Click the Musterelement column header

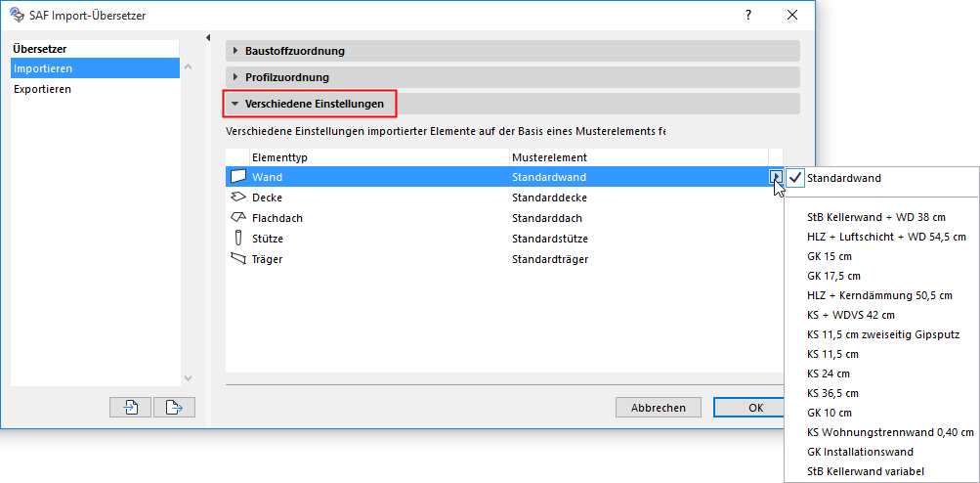click(x=638, y=157)
